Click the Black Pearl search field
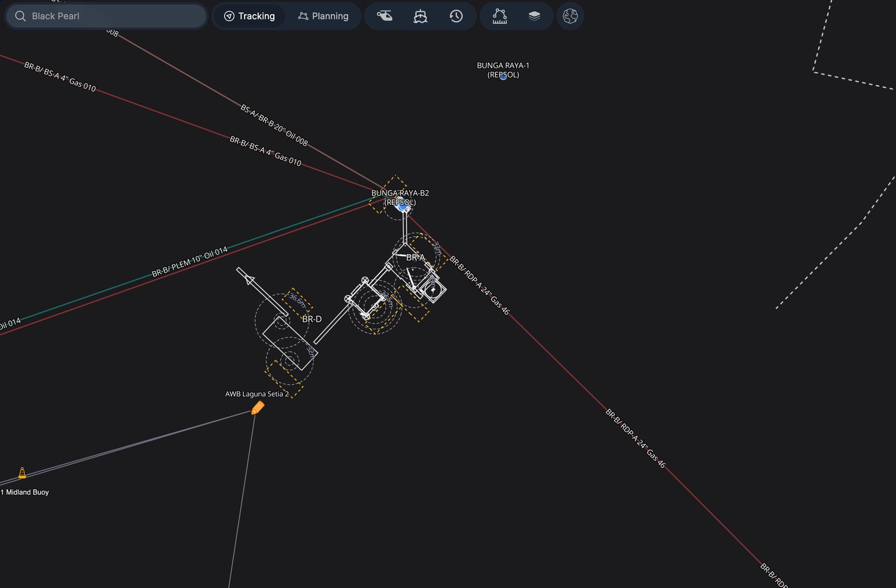896x588 pixels. (106, 16)
